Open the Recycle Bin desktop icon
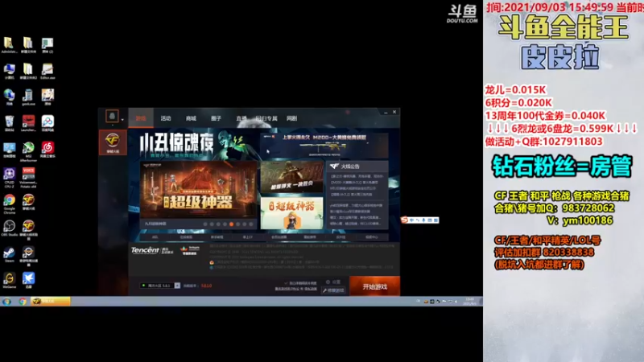The image size is (644, 362). 9,123
